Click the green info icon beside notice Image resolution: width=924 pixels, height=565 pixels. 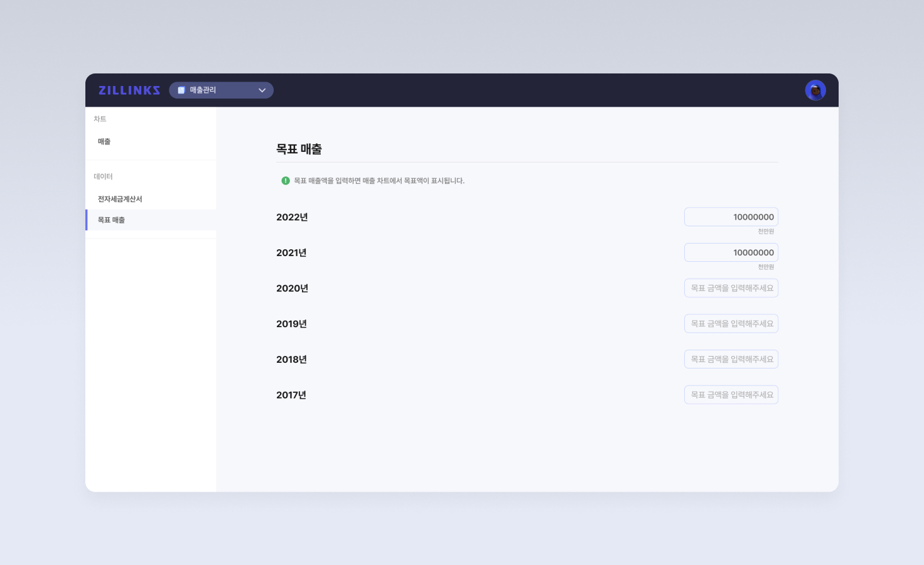pyautogui.click(x=286, y=181)
